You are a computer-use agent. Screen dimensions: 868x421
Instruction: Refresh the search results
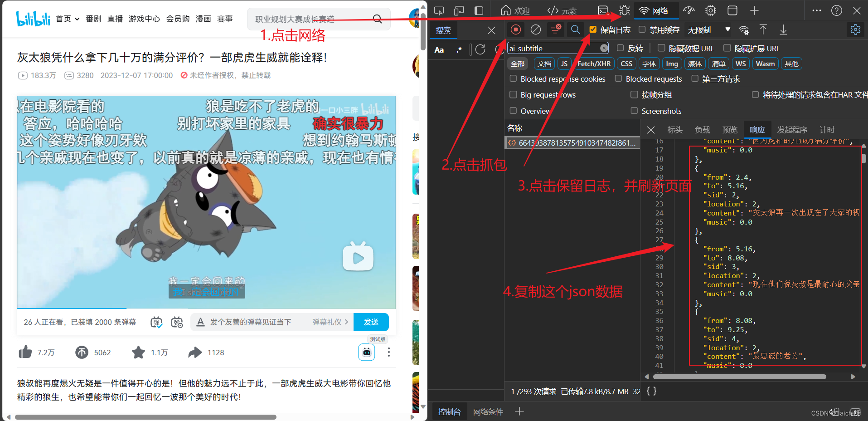pyautogui.click(x=480, y=49)
